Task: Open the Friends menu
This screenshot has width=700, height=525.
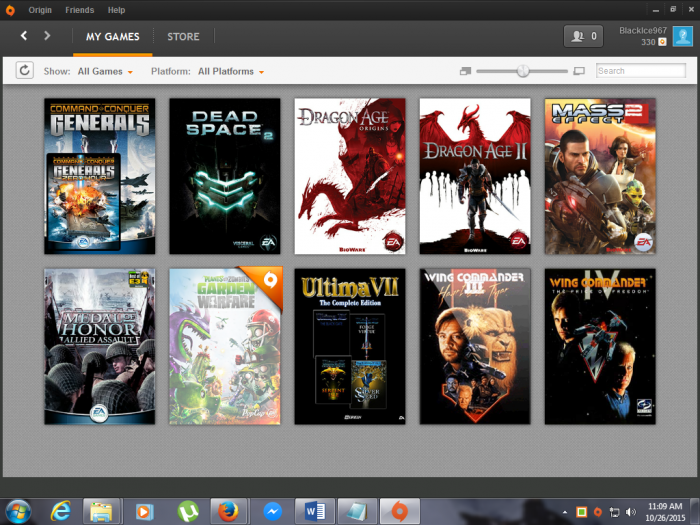Action: 79,10
